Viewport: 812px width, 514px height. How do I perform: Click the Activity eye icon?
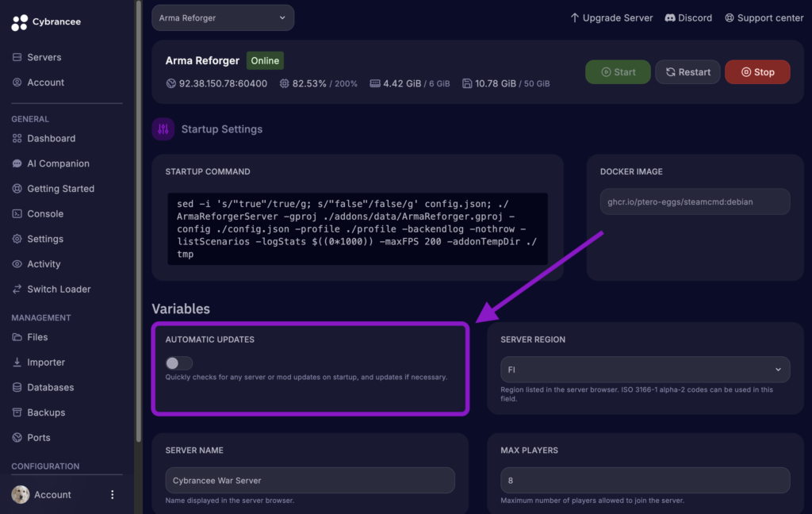coord(17,263)
